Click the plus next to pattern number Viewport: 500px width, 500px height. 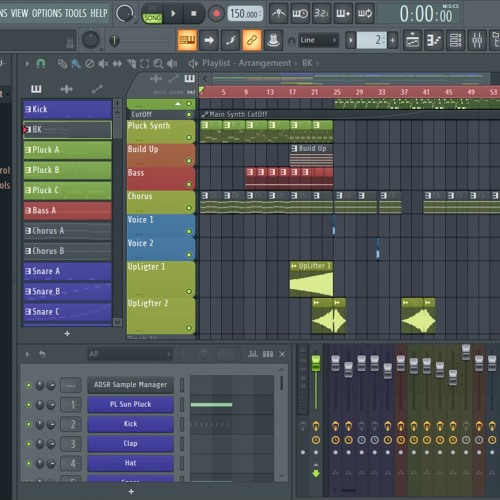point(393,40)
